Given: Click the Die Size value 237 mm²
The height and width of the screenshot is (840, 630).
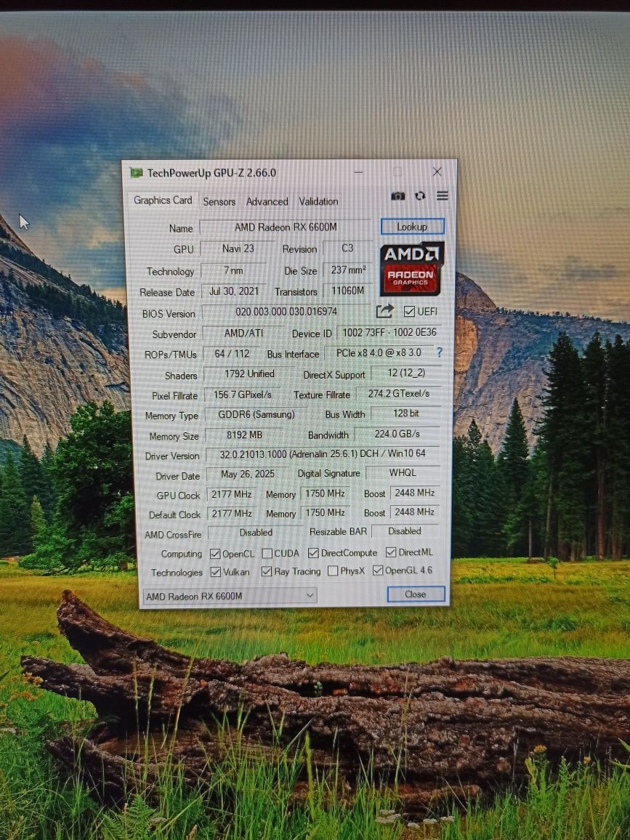Looking at the screenshot, I should pos(347,270).
